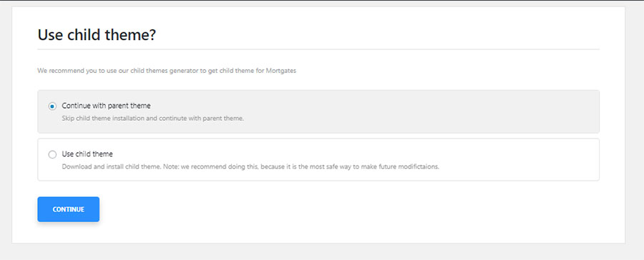Click the blue CONTINUE button
This screenshot has width=644, height=260.
68,209
